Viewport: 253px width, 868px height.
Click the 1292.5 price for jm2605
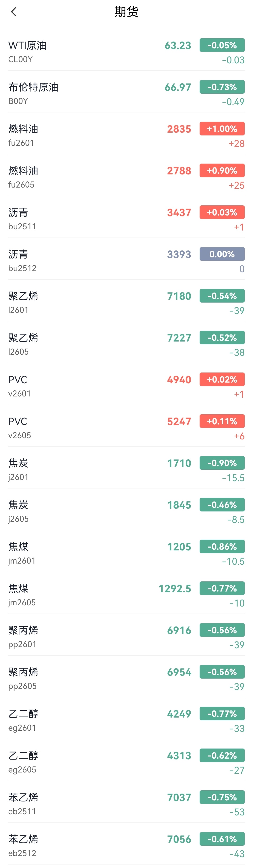[175, 588]
